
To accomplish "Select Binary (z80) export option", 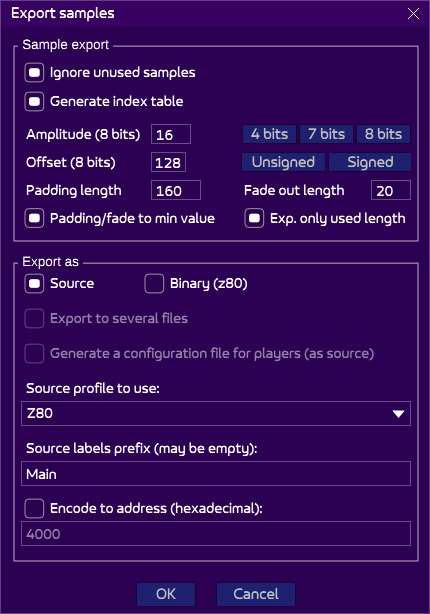I will tap(154, 284).
